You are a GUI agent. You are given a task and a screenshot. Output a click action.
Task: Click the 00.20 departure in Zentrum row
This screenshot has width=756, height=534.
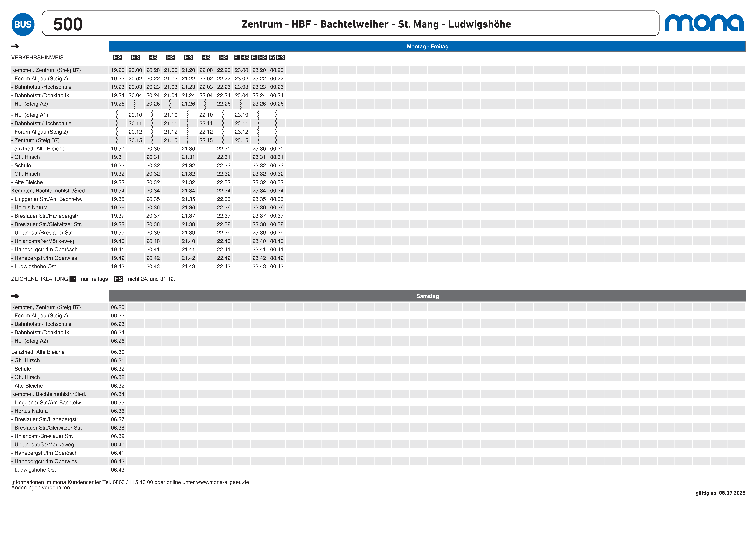pyautogui.click(x=277, y=70)
